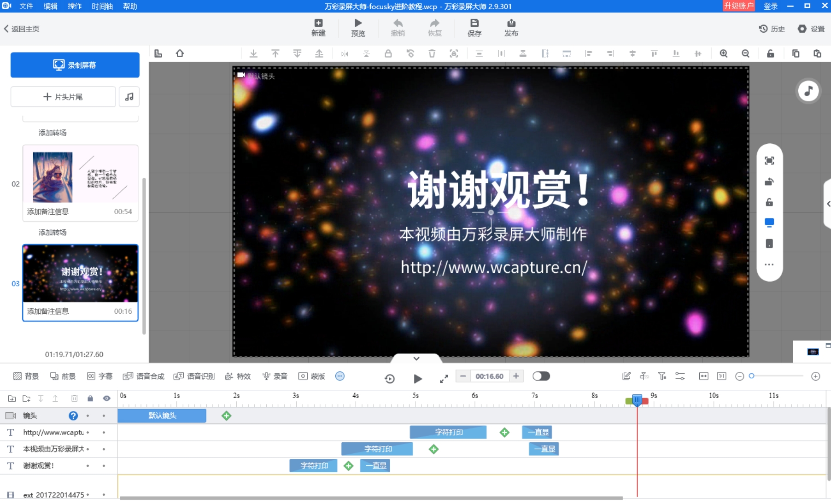
Task: Open the blue more-options circle after 蒙版
Action: [x=340, y=376]
